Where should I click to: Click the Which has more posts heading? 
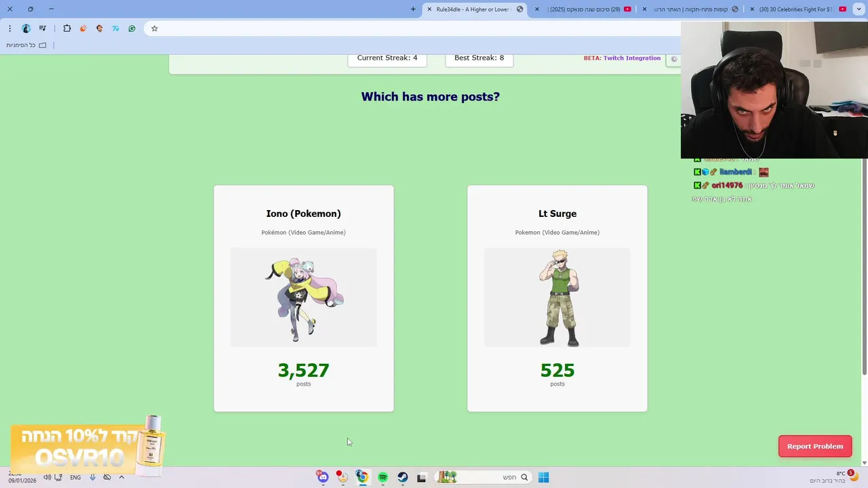pos(431,96)
